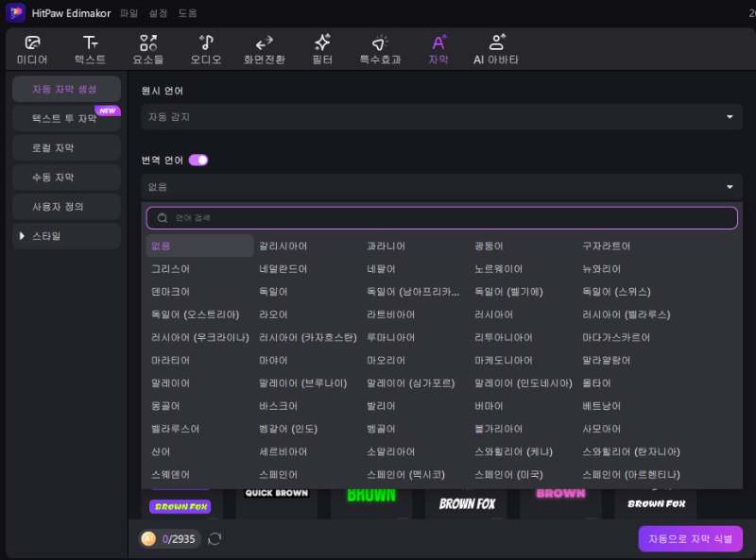The image size is (756, 560).
Task: Select 광둥어 from the language list
Action: pos(489,246)
